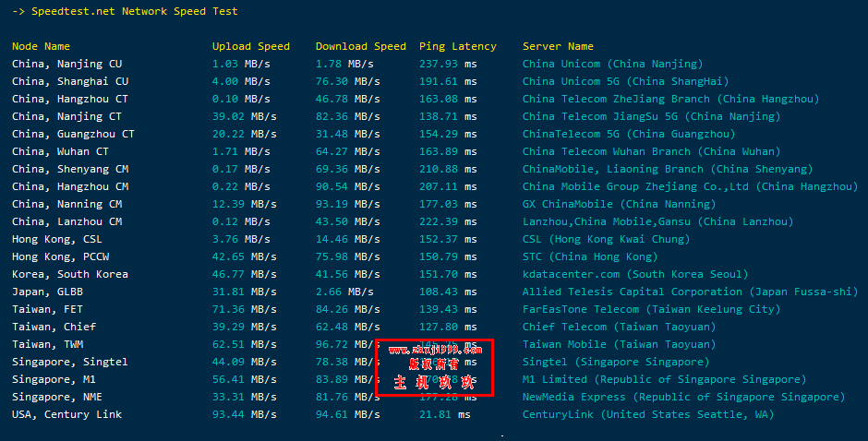The image size is (868, 441).
Task: Click server 'CenturyLink (United States Seattle, WA)'
Action: [648, 414]
